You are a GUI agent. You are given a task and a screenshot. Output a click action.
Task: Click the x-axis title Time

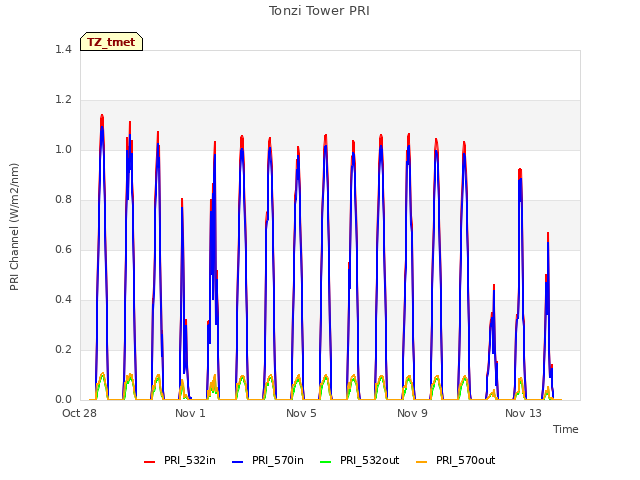(566, 429)
